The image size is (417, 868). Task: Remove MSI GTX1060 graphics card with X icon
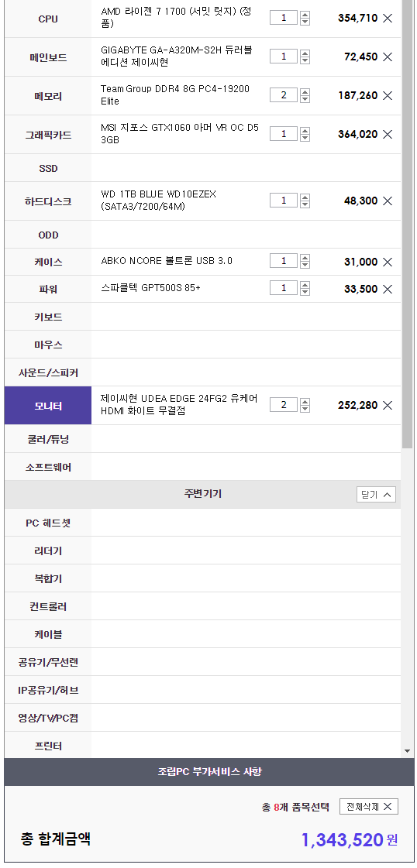click(388, 135)
